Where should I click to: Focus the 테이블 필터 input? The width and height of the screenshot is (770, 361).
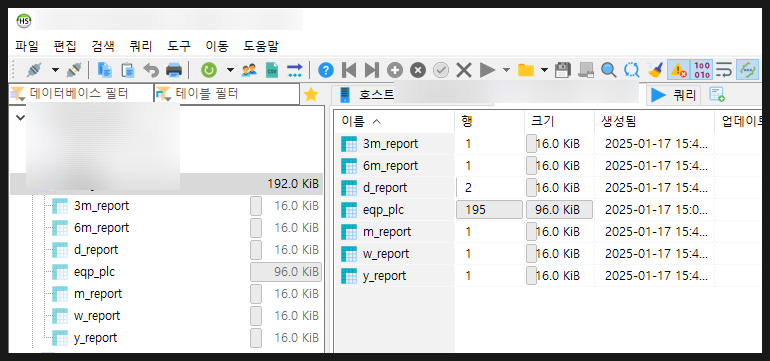[x=226, y=94]
